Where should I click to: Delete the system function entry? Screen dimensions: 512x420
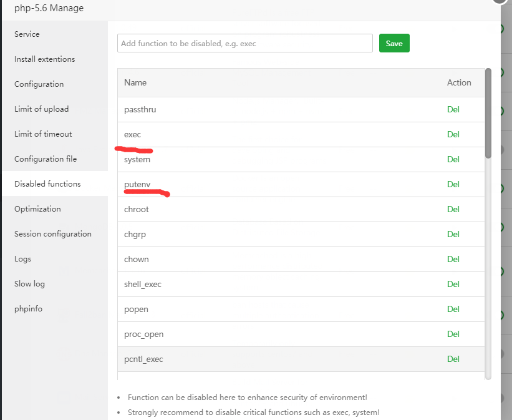click(453, 159)
